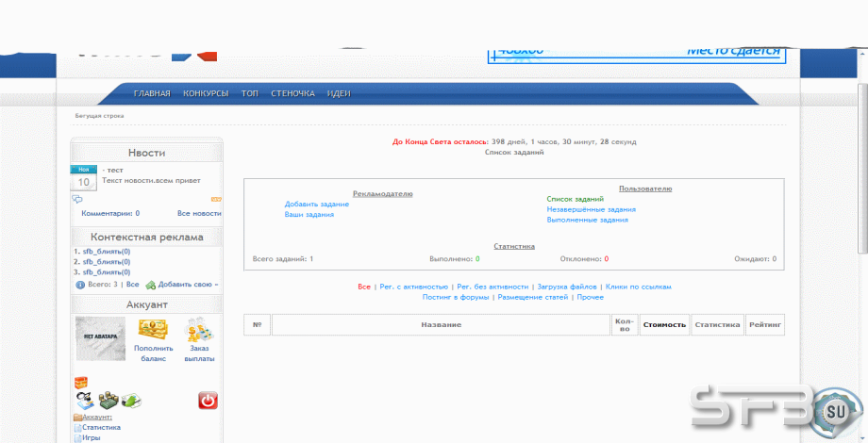Open the ТОП navigation item
This screenshot has width=868, height=443.
pos(250,93)
